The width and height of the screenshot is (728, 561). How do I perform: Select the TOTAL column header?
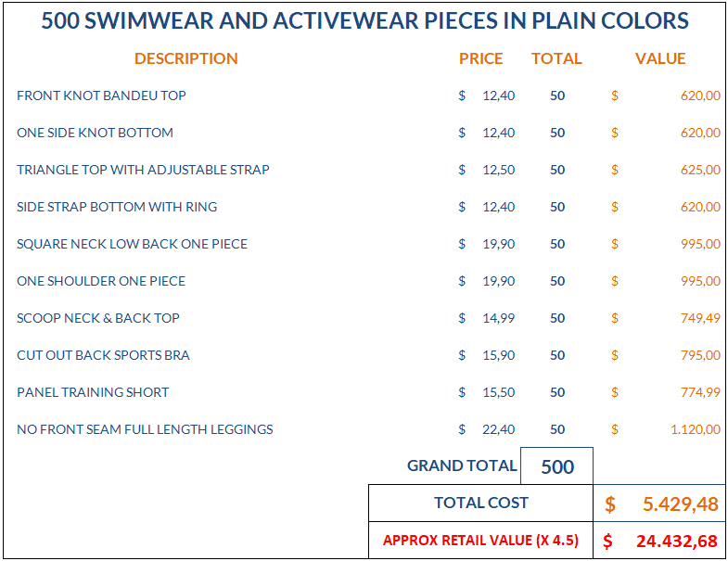(556, 58)
